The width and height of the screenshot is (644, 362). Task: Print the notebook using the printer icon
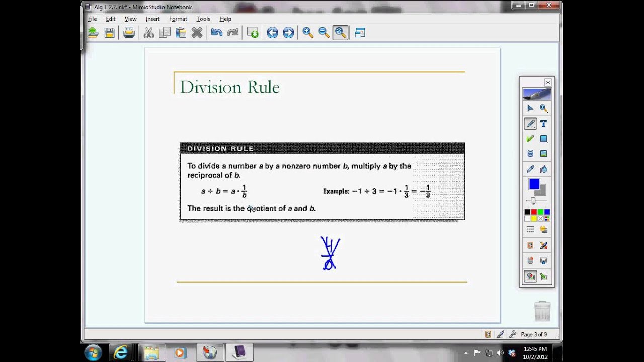pos(129,33)
